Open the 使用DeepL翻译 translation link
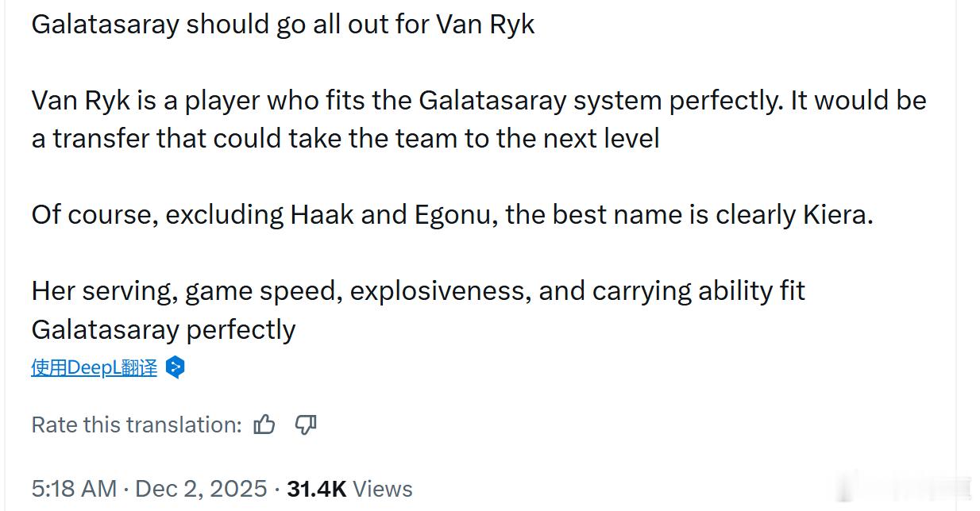The height and width of the screenshot is (511, 980). pos(94,367)
